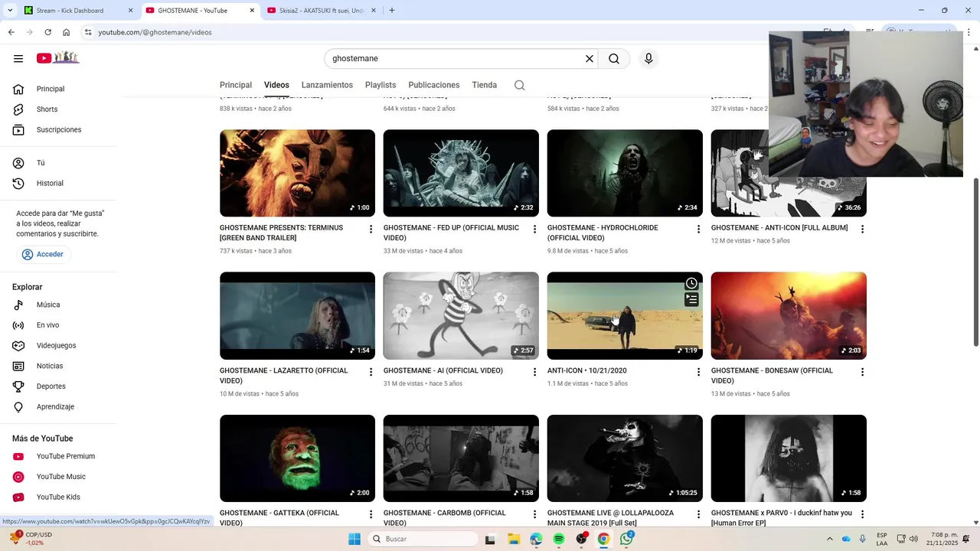Open WhatsApp from the taskbar
This screenshot has width=980, height=551.
click(626, 539)
